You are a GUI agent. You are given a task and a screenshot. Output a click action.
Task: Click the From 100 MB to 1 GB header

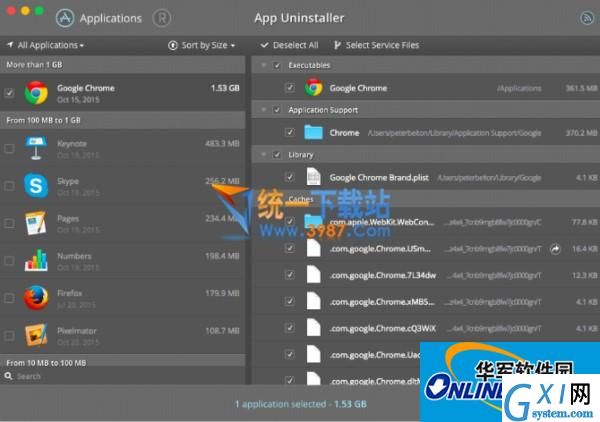click(x=122, y=120)
